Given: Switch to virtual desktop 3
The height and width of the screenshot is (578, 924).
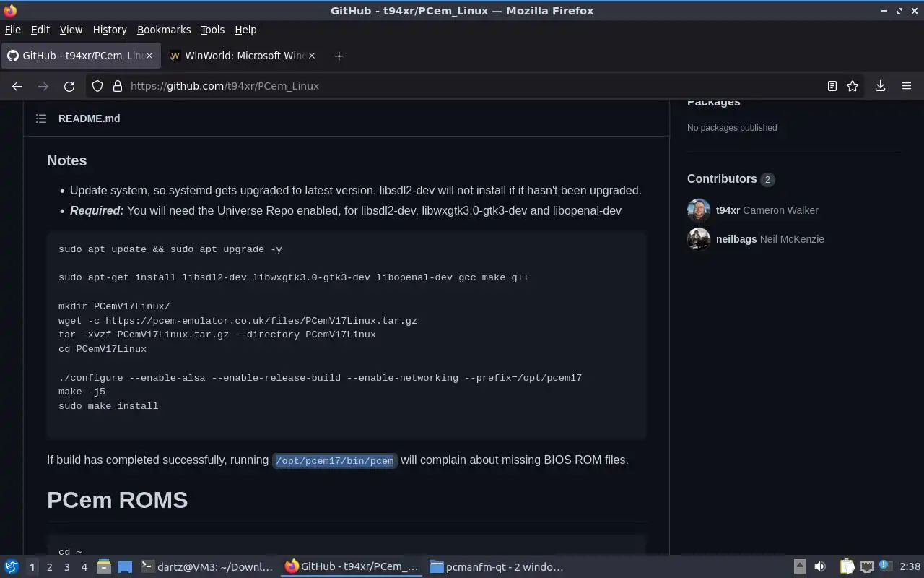Looking at the screenshot, I should [x=66, y=567].
